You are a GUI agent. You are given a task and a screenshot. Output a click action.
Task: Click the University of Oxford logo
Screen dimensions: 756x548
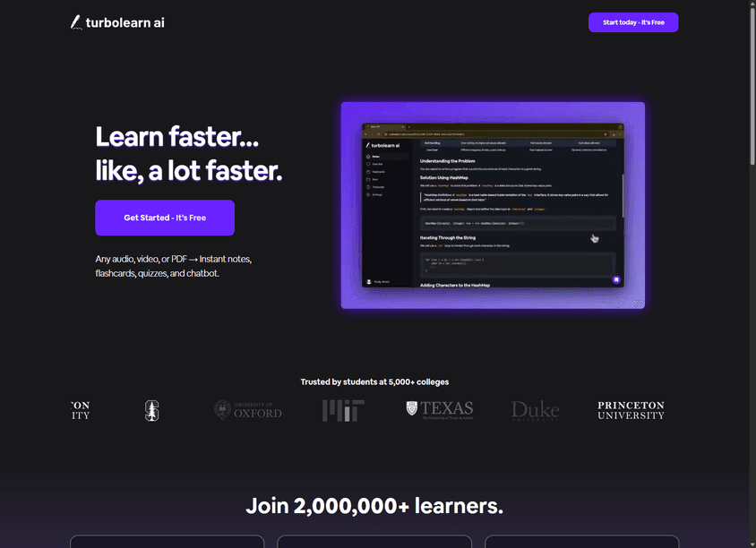248,410
